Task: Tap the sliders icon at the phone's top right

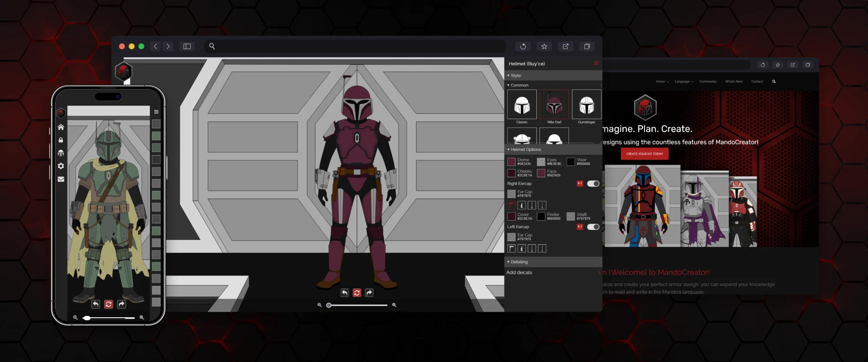Action: [x=156, y=112]
